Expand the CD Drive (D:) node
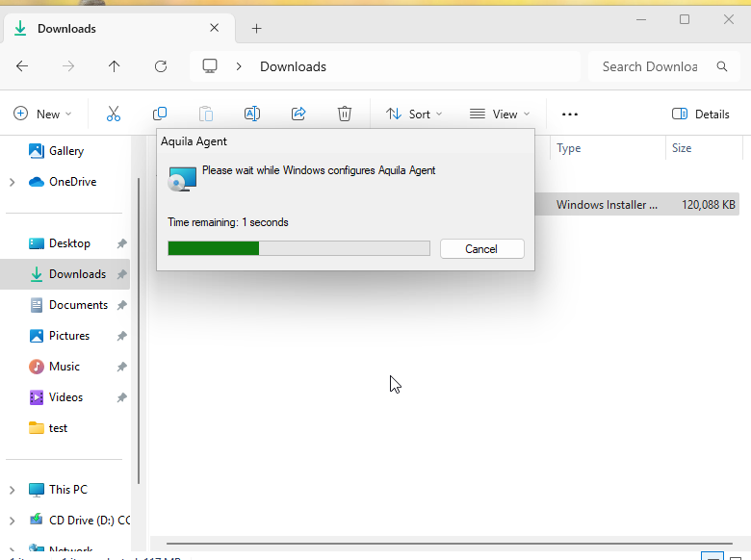Image resolution: width=751 pixels, height=560 pixels. (12, 521)
